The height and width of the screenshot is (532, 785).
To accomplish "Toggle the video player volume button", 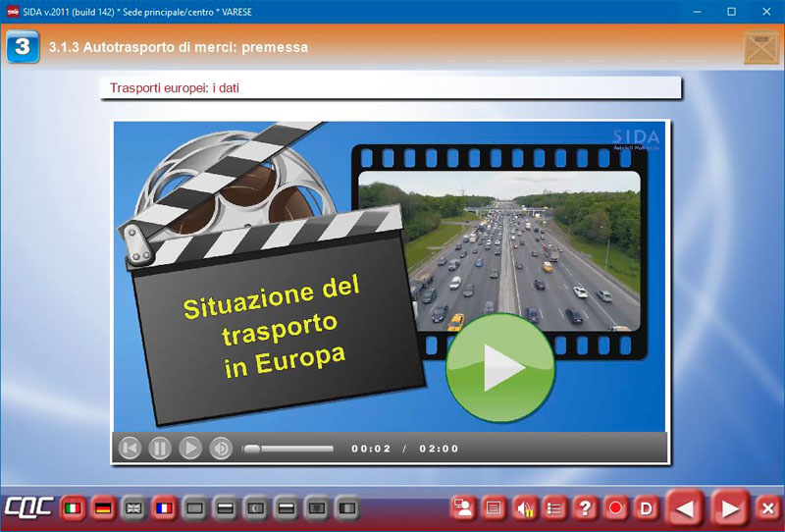I will click(221, 449).
